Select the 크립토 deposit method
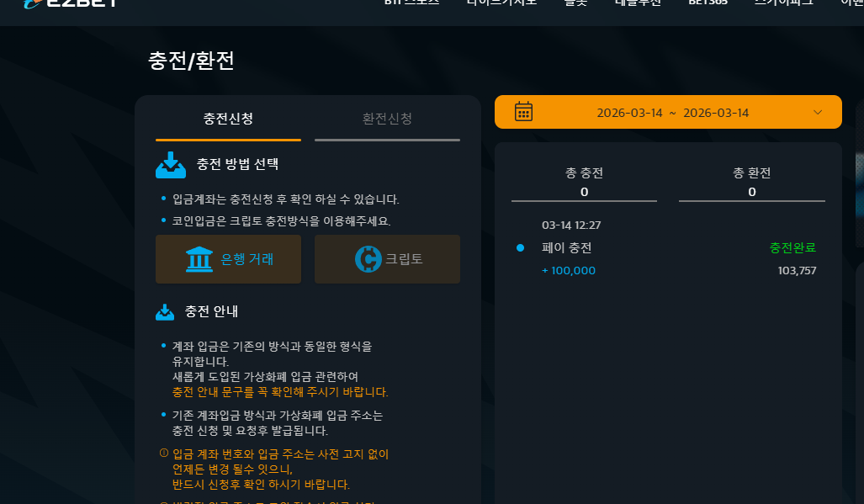The image size is (864, 504). 387,259
